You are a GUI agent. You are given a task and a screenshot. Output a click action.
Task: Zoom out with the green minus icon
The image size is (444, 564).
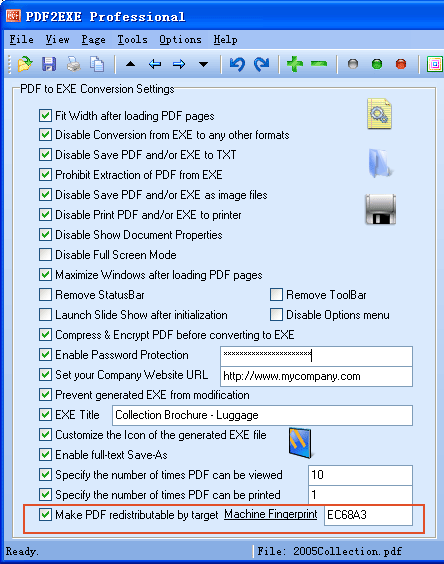pos(319,64)
